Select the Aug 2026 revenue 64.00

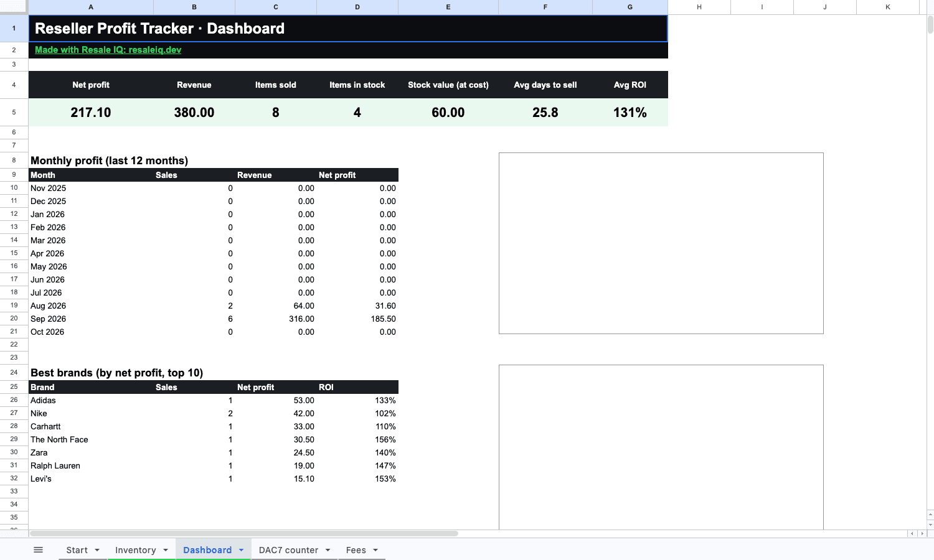coord(276,306)
